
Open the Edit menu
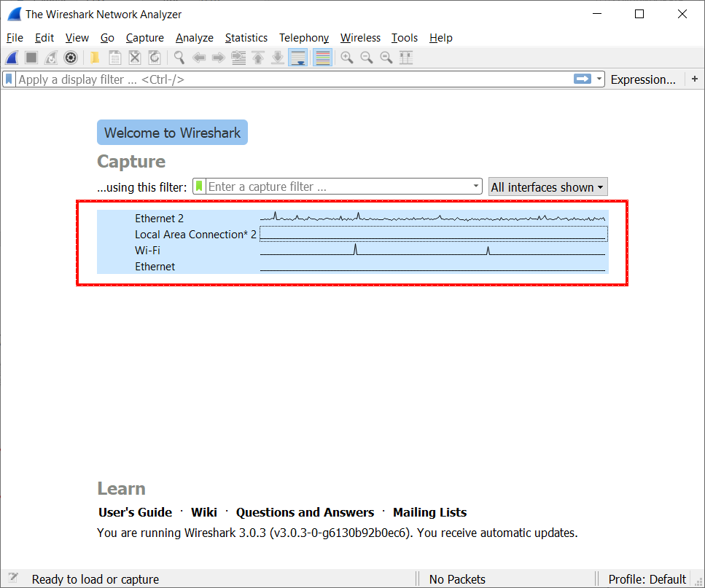click(44, 38)
